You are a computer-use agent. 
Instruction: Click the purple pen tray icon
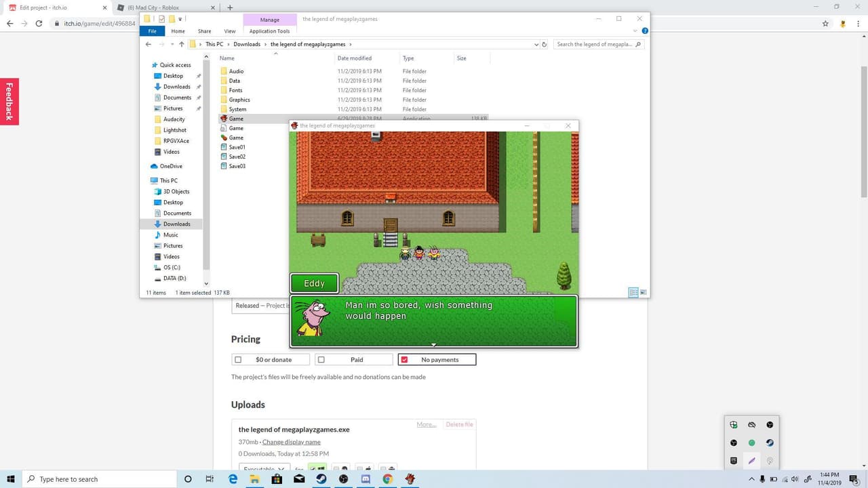(x=751, y=461)
